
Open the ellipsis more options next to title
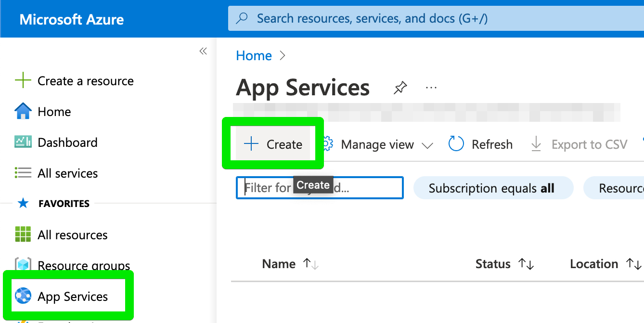(x=431, y=88)
